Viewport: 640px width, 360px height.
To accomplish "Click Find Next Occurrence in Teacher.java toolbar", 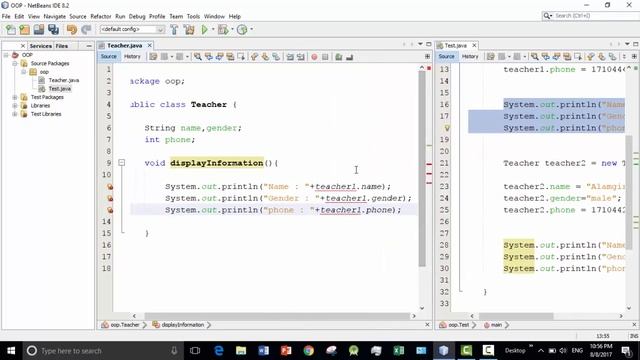I will (x=219, y=57).
